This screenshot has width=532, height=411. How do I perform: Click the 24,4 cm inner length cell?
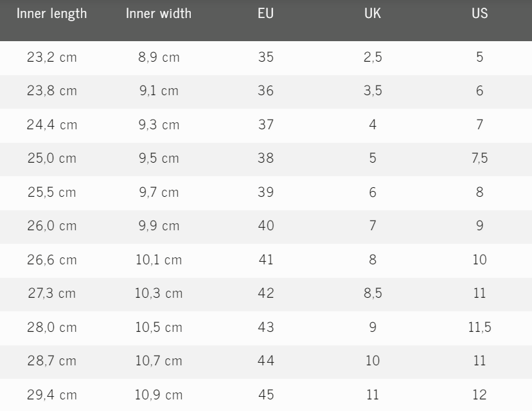click(x=52, y=125)
